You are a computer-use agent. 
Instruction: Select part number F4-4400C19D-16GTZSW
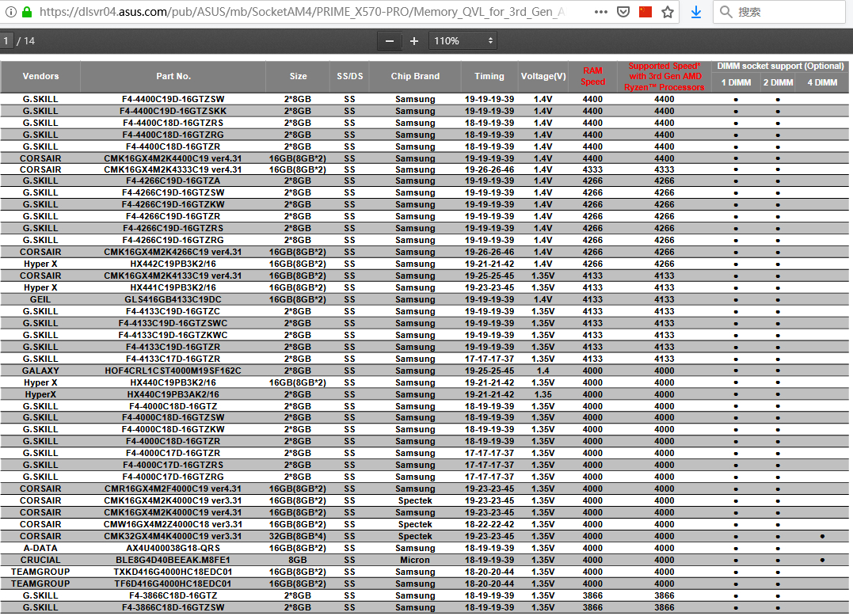(173, 99)
